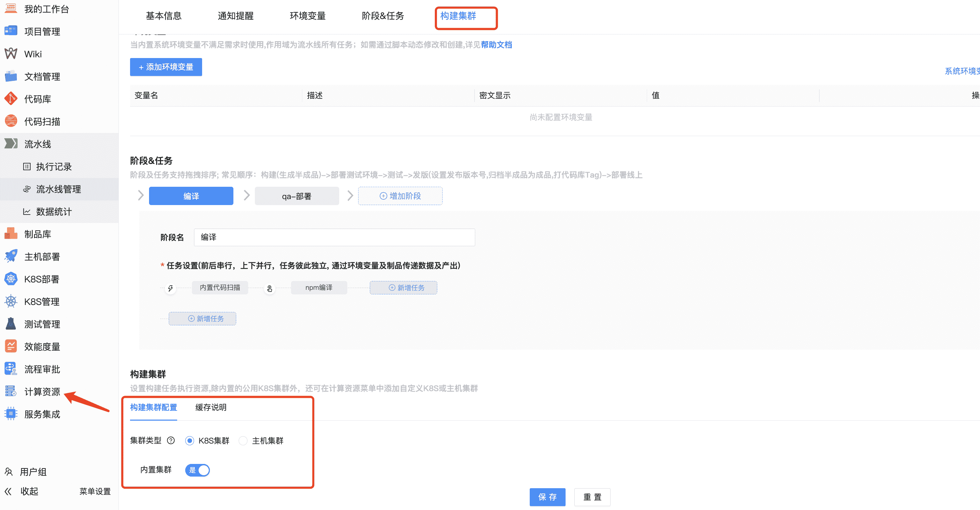Image resolution: width=980 pixels, height=510 pixels.
Task: Open the 主机部署 section
Action: (42, 256)
